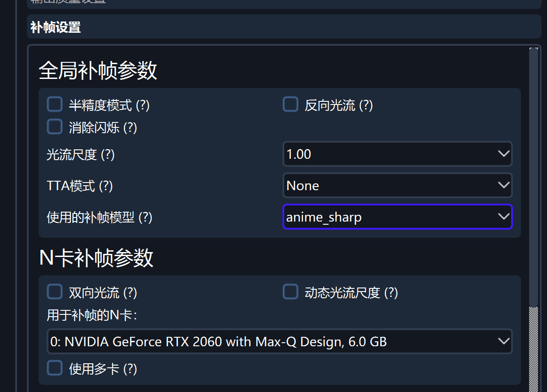The width and height of the screenshot is (547, 392).
Task: Select the NVIDIA GeForce RTX 2060 GPU dropdown
Action: [x=279, y=342]
